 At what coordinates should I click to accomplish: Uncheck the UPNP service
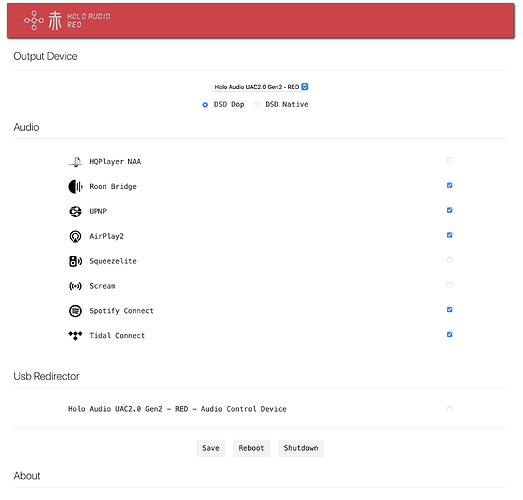coord(450,210)
